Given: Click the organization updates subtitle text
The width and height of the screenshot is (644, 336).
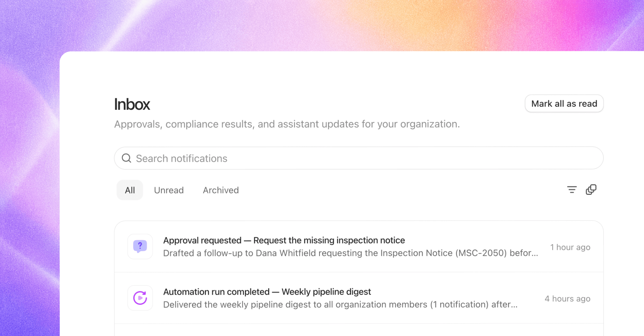Looking at the screenshot, I should [x=287, y=124].
